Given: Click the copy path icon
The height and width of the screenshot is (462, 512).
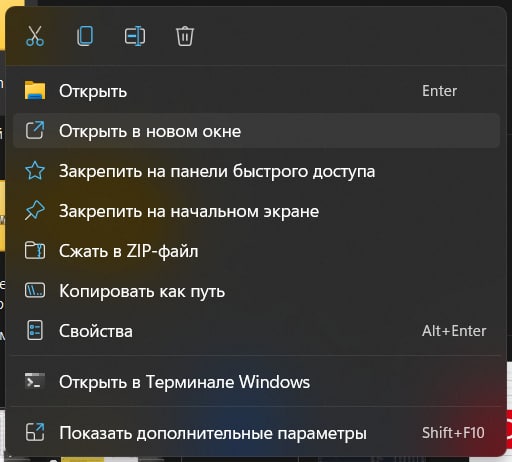Looking at the screenshot, I should [x=35, y=290].
